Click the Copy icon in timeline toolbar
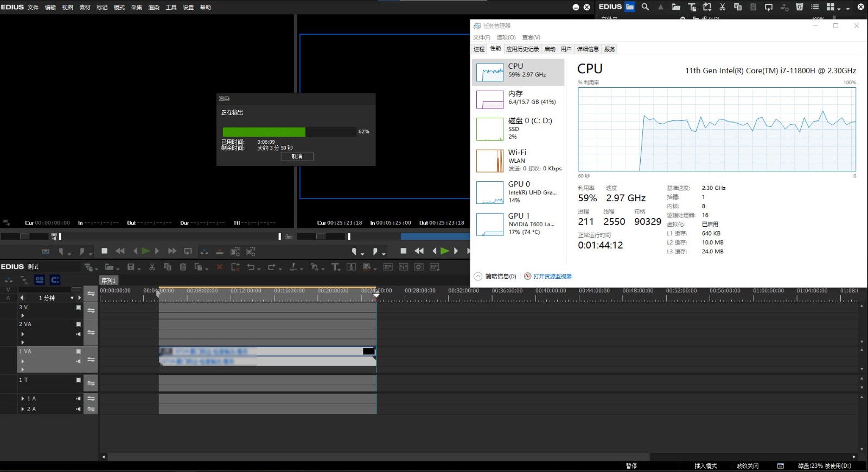The image size is (868, 472). coord(167,267)
